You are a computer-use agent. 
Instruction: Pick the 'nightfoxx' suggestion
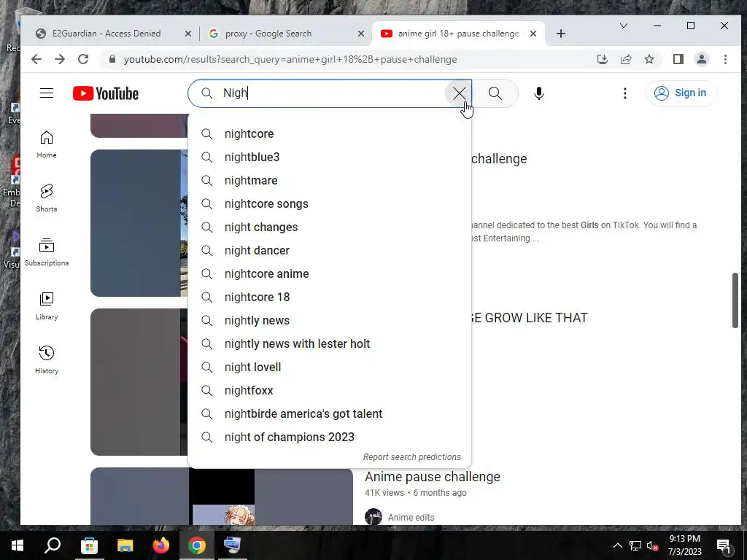pos(329,391)
